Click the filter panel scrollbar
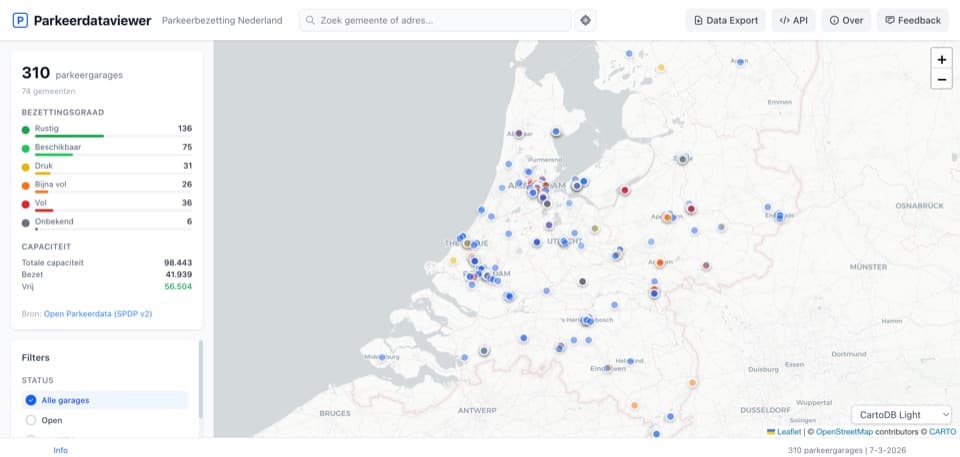 (201, 380)
